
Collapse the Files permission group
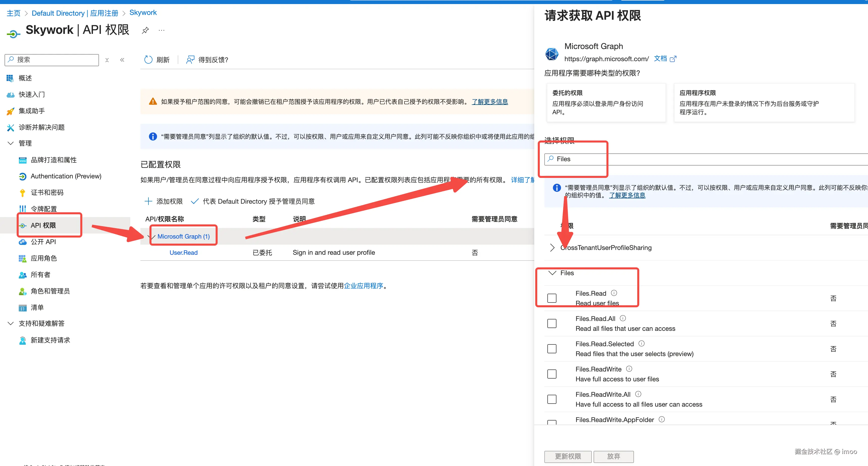[552, 273]
